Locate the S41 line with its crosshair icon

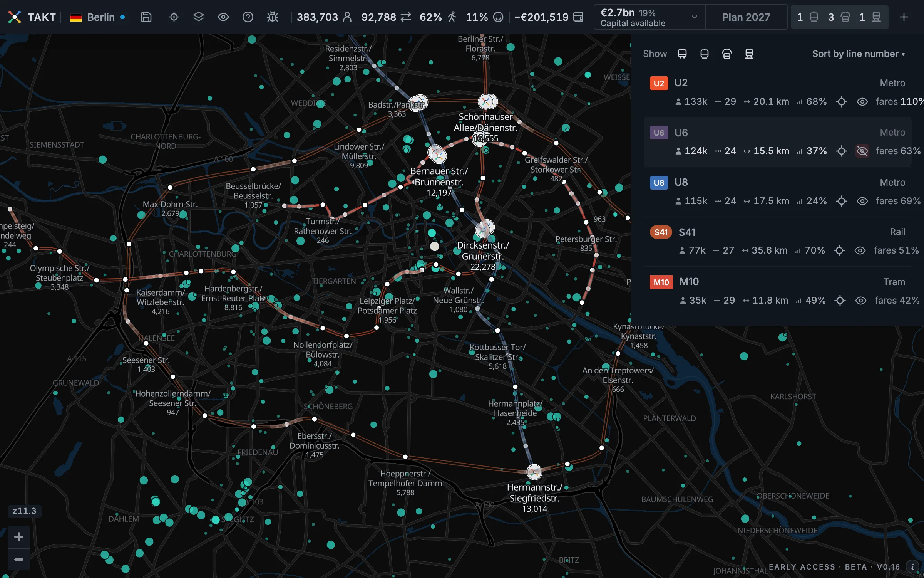839,250
